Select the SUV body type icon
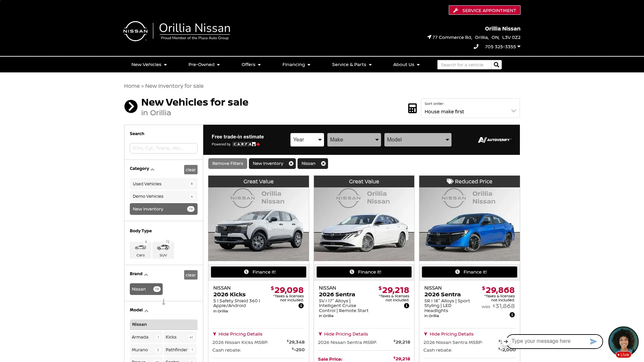Viewport: 644px width, 362px height. 163,250
